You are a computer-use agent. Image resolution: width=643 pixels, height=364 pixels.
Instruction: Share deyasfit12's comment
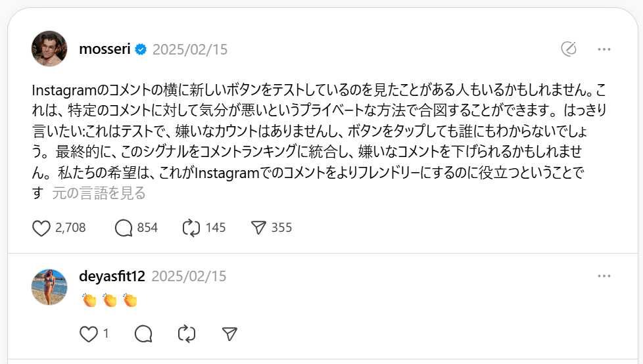pos(229,334)
